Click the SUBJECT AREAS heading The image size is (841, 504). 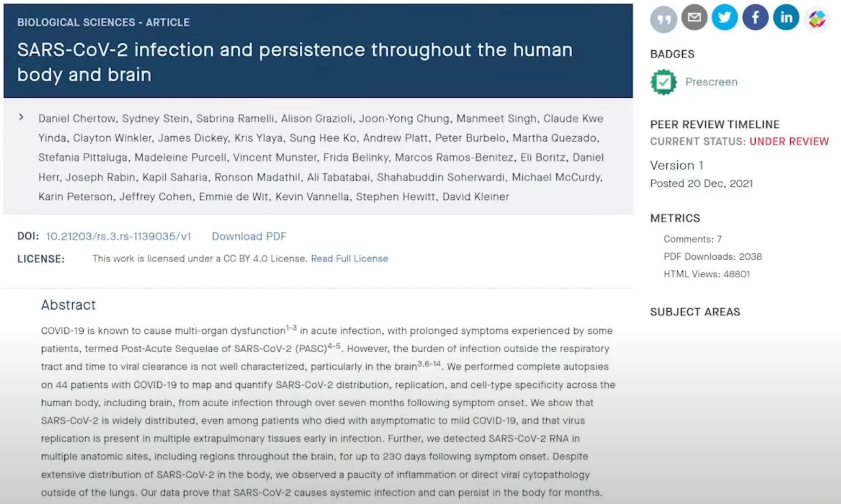click(695, 312)
